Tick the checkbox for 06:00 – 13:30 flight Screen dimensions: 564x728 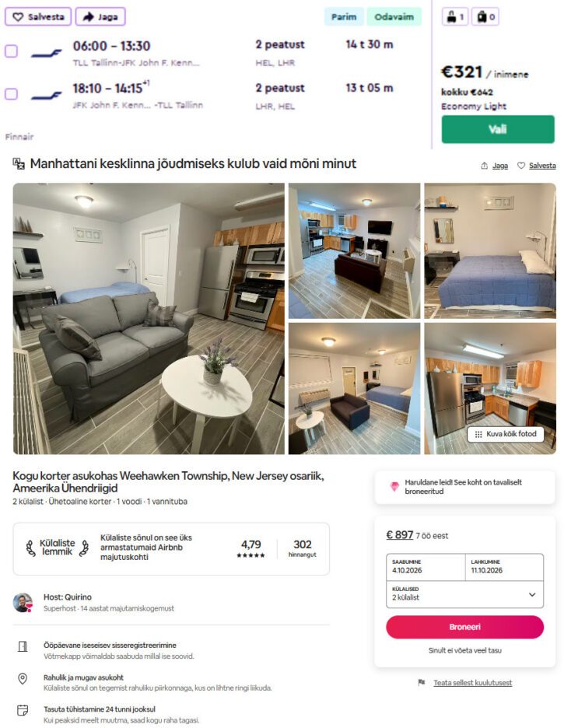point(11,51)
